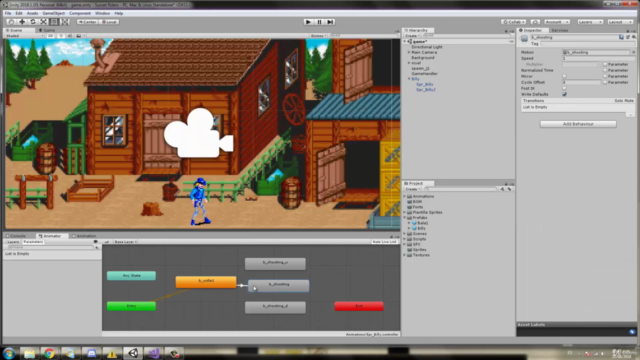Click the Cycle Offset input field

point(582,82)
